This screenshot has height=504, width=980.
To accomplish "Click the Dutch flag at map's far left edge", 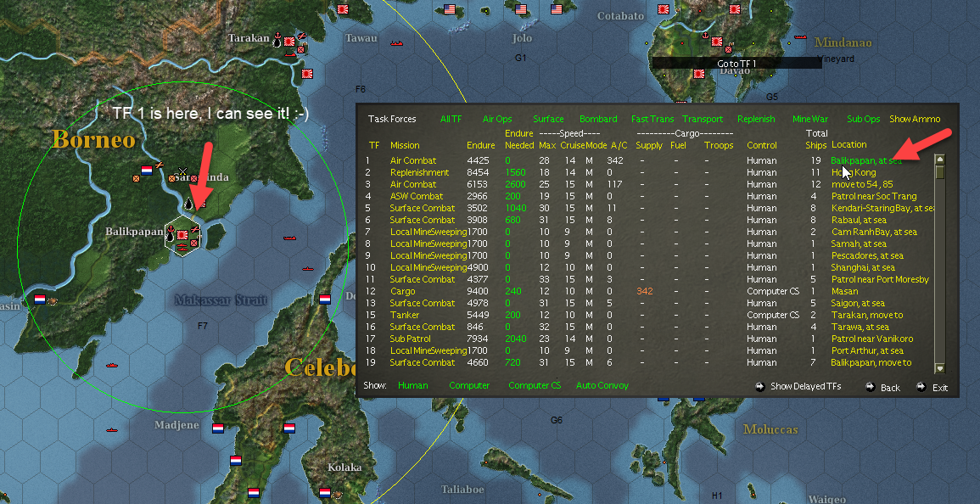I will coord(40,300).
